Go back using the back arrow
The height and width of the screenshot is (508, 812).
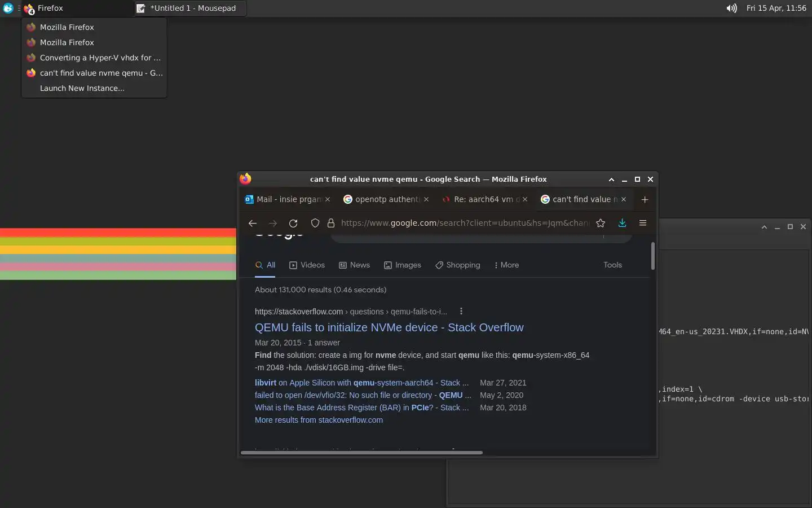pyautogui.click(x=253, y=223)
